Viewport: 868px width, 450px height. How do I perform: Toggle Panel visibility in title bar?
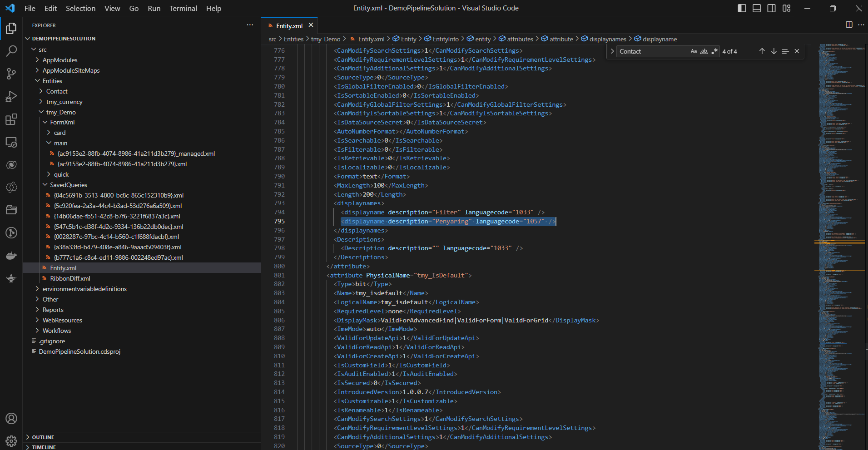[757, 8]
